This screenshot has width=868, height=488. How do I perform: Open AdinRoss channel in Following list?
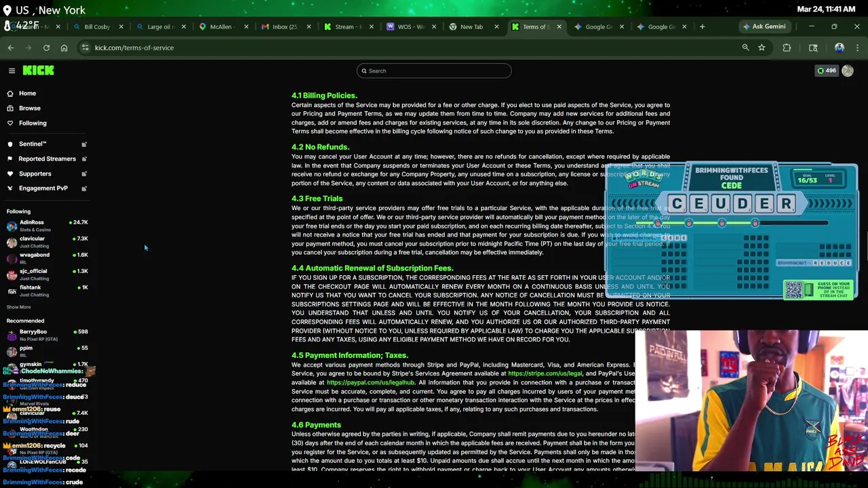coord(47,226)
